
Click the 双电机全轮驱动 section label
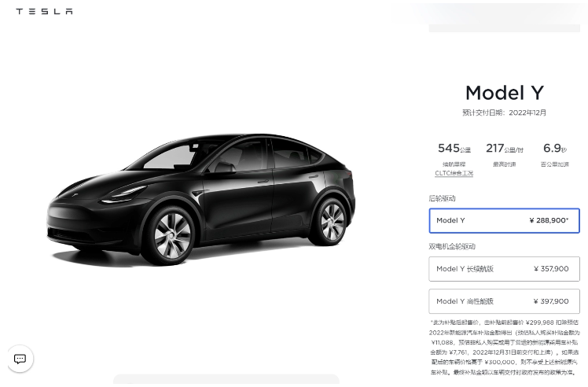452,246
